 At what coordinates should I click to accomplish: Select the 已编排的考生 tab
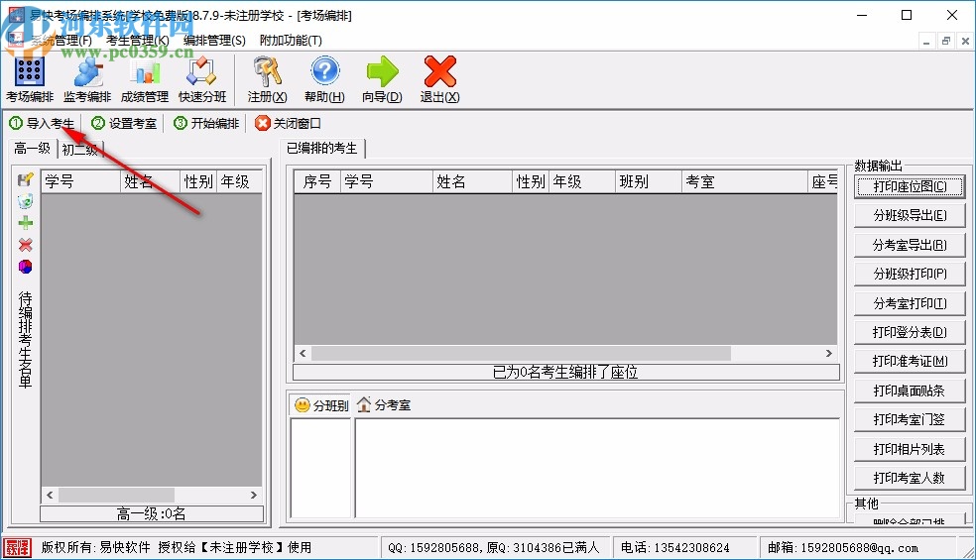tap(321, 148)
